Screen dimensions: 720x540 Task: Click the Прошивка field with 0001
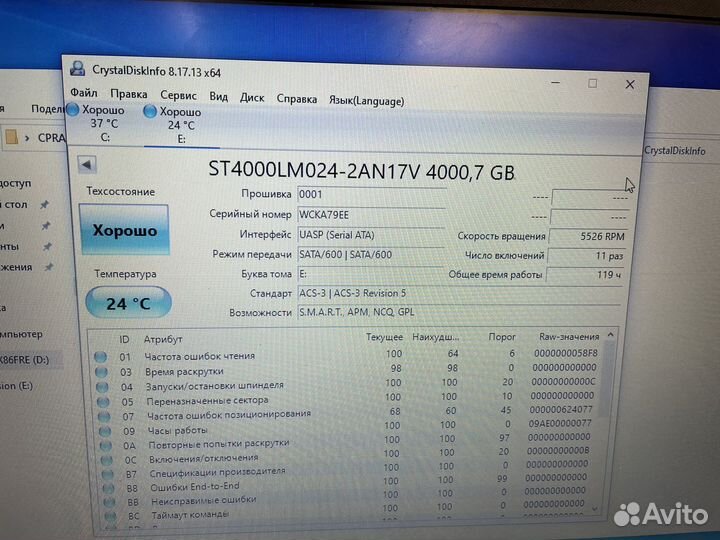tap(371, 195)
